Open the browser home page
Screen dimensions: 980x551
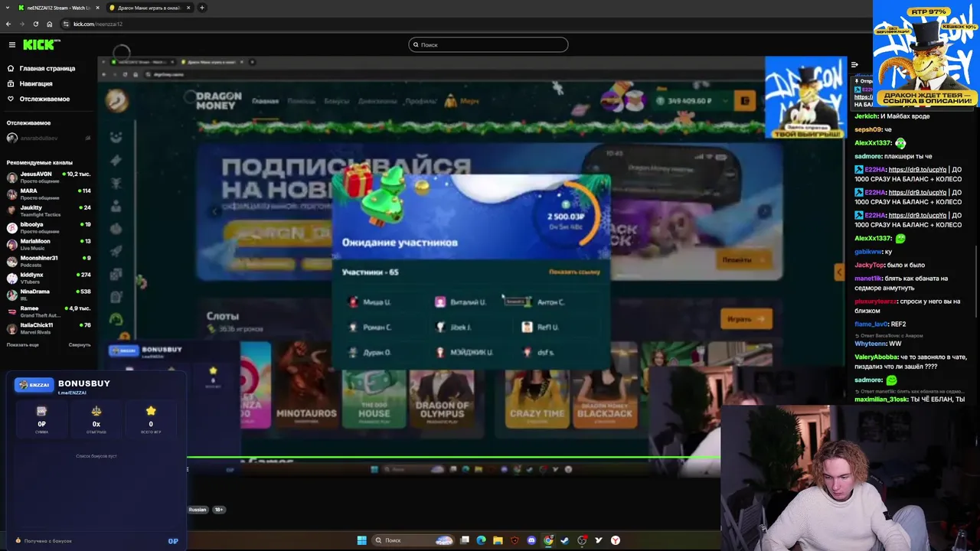49,24
